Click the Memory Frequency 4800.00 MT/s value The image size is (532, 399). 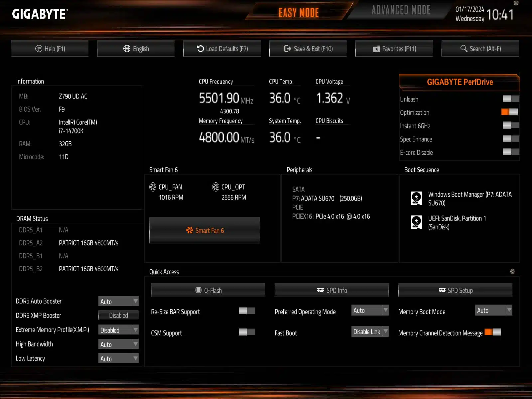227,137
